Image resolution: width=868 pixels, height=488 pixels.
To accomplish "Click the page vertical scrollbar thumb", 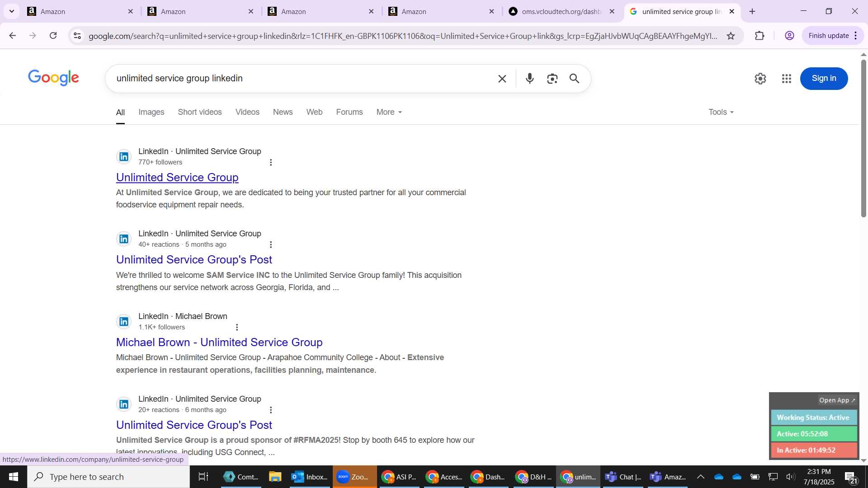I will tap(863, 138).
